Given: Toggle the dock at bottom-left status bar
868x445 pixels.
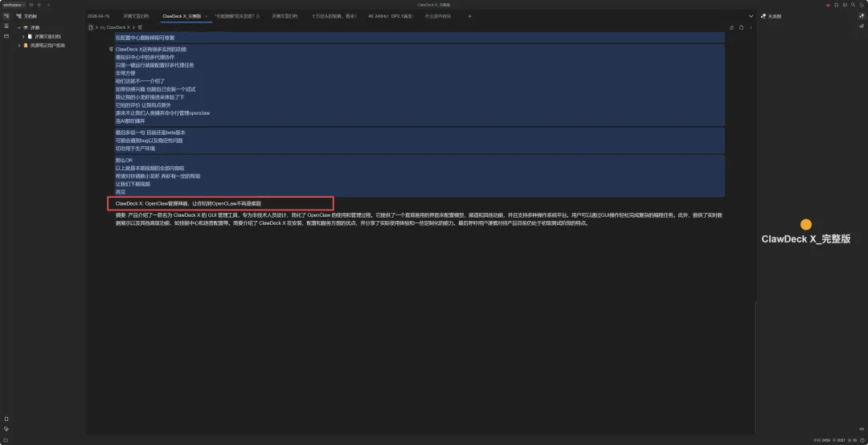Looking at the screenshot, I should click(x=6, y=440).
